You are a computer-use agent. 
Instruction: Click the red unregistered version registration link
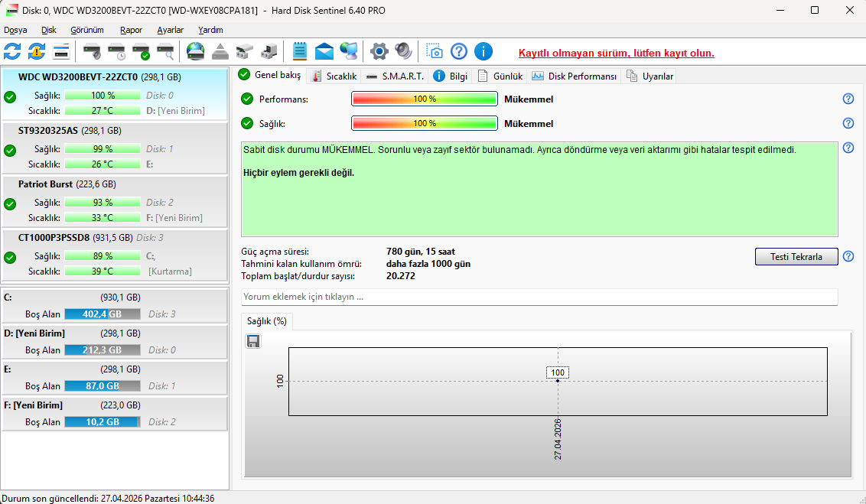[x=617, y=53]
